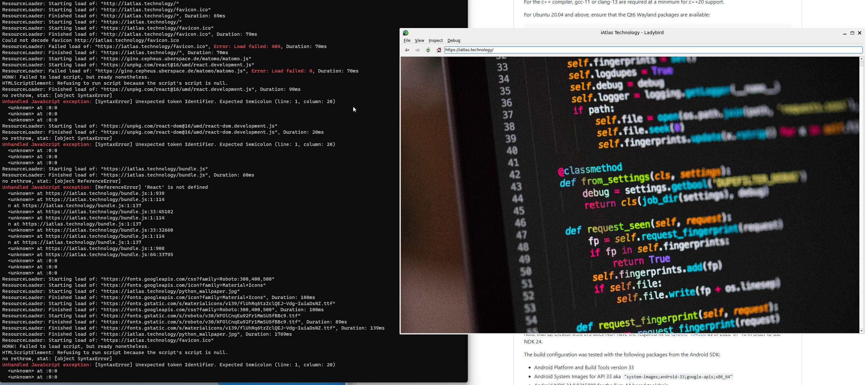The image size is (868, 385).
Task: Click the 'Error: Load failed: 0' terminal text
Action: (282, 71)
